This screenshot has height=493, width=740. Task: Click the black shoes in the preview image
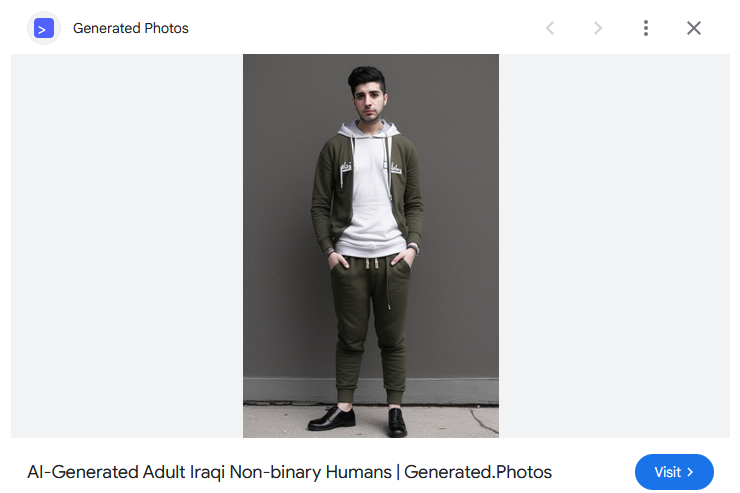click(x=358, y=420)
